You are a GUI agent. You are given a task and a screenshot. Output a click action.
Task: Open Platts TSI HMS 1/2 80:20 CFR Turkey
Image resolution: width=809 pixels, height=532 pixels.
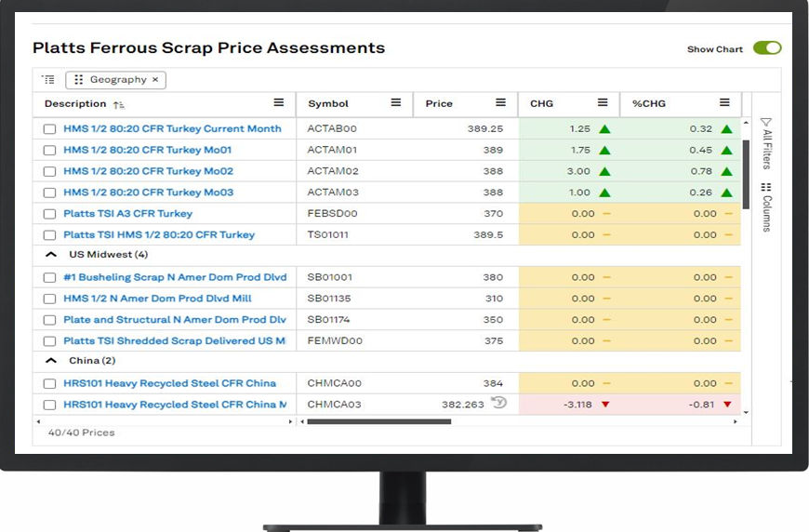pyautogui.click(x=159, y=234)
